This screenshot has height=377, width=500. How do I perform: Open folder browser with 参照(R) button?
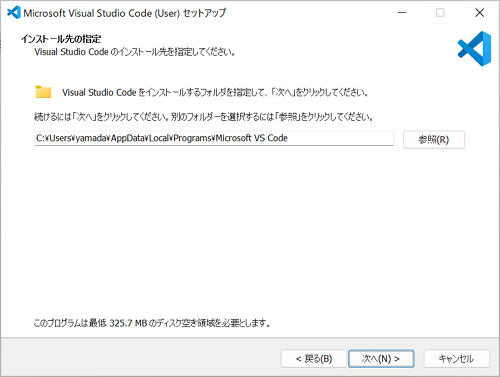[x=434, y=139]
